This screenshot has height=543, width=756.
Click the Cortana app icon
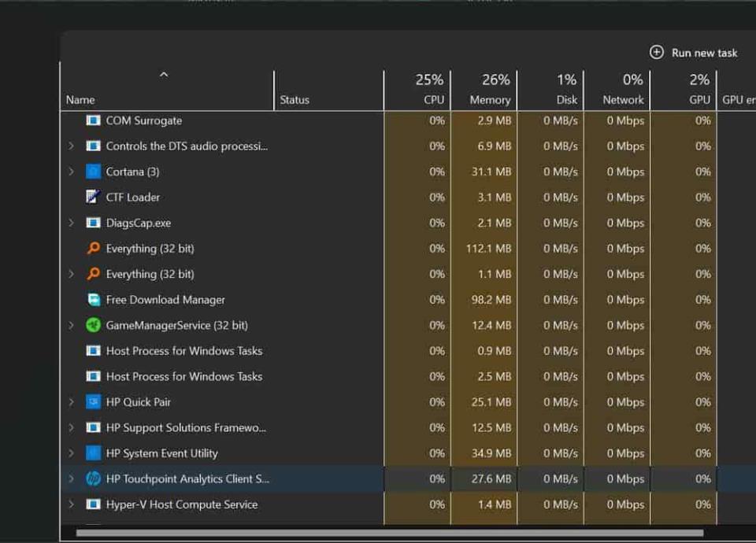click(x=93, y=172)
